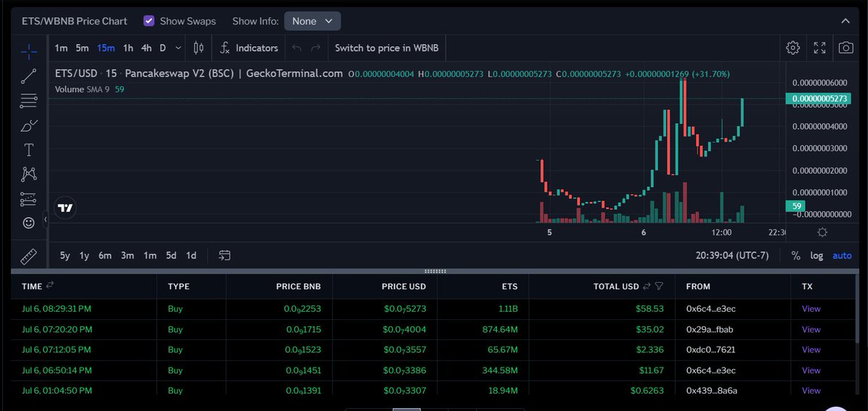Filter swaps by TOTAL USD funnel
Viewport: 868px width, 411px height.
659,286
